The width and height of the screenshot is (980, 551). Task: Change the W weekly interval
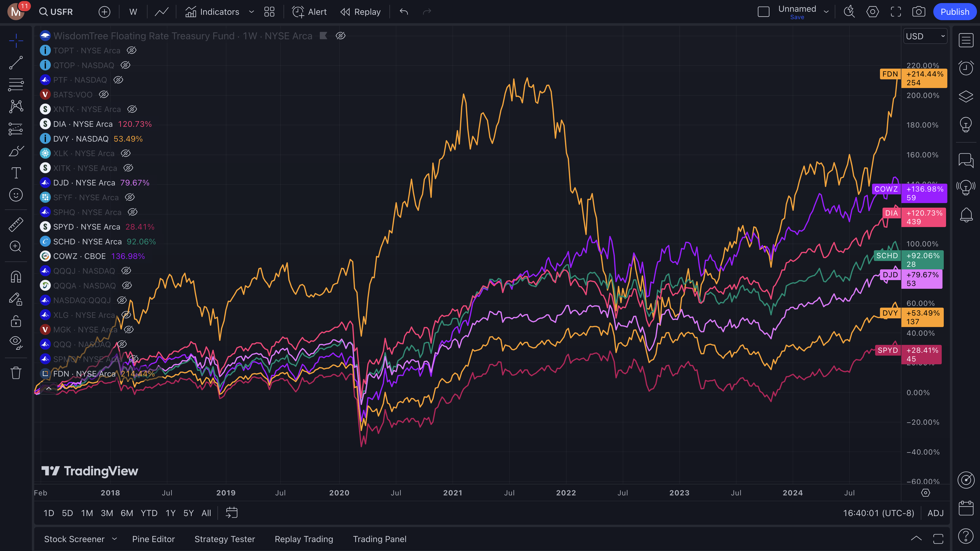pyautogui.click(x=133, y=12)
